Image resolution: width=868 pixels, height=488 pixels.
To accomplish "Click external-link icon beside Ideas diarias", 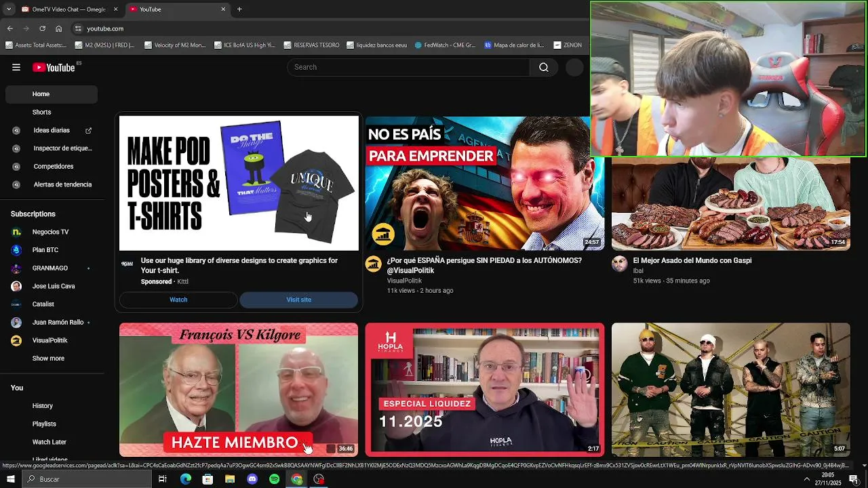I will pos(88,130).
